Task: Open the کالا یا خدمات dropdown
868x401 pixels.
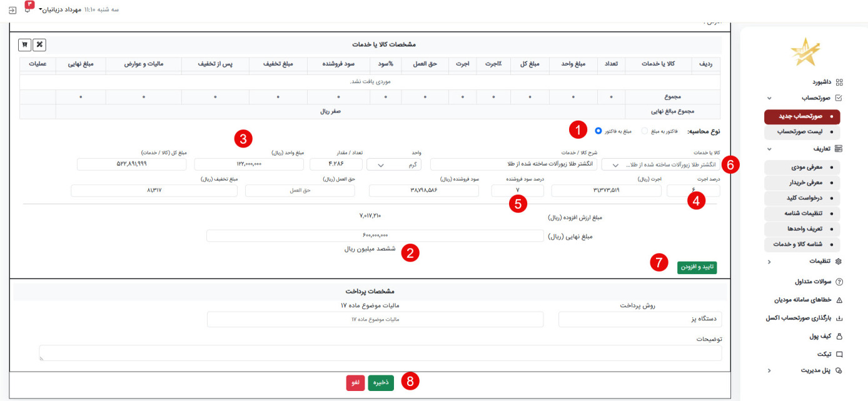Action: [x=659, y=164]
